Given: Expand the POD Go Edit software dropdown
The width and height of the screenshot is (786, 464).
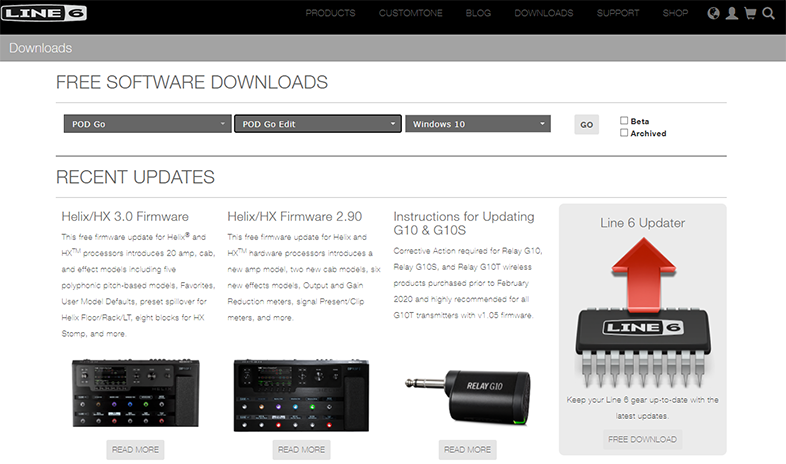Looking at the screenshot, I should point(317,124).
